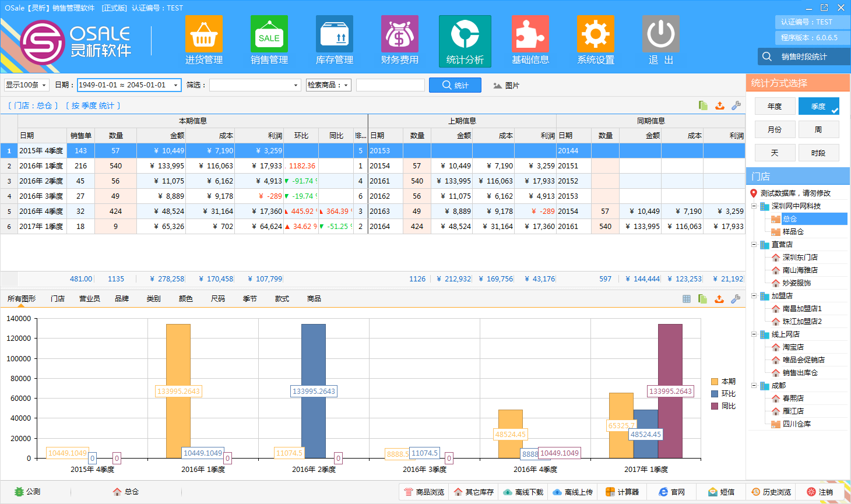
Task: Collapse the 线上网店 tree node
Action: 754,334
